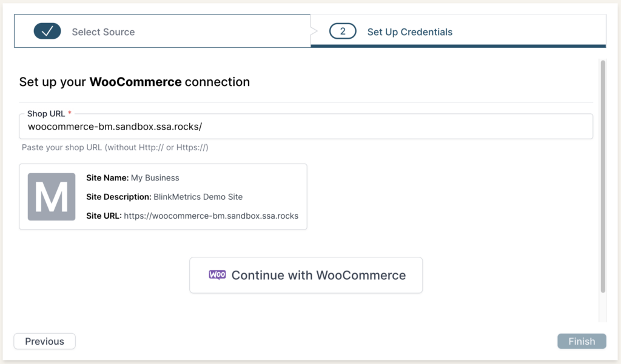Click the Site Name 'My Business' line
The image size is (621, 364).
point(133,178)
